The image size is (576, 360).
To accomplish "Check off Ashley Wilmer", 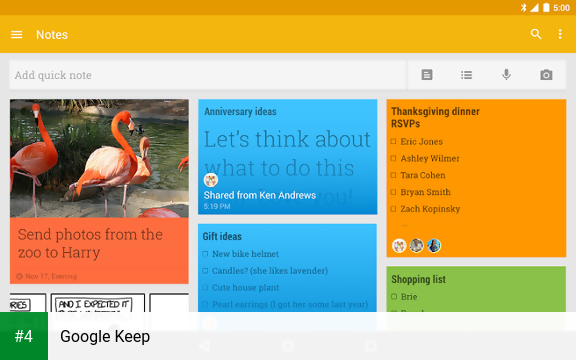I will coord(393,158).
